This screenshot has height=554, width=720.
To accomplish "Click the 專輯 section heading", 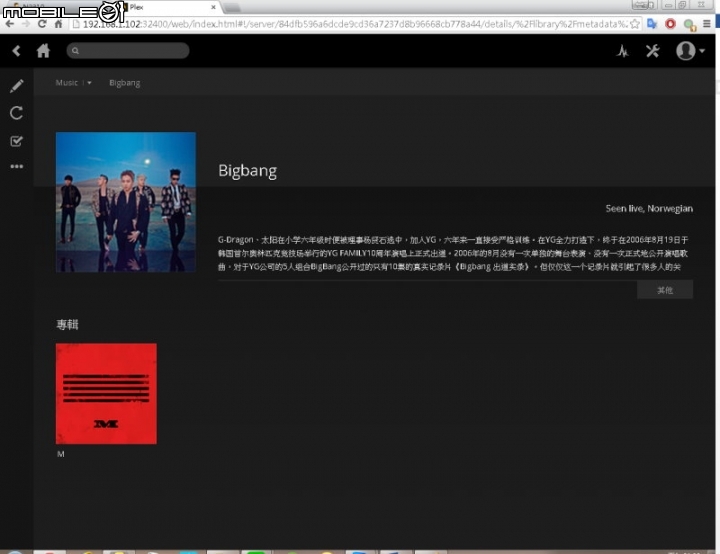I will (68, 325).
